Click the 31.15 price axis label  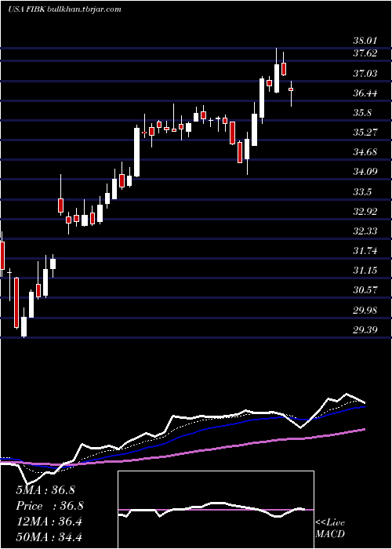click(x=365, y=271)
